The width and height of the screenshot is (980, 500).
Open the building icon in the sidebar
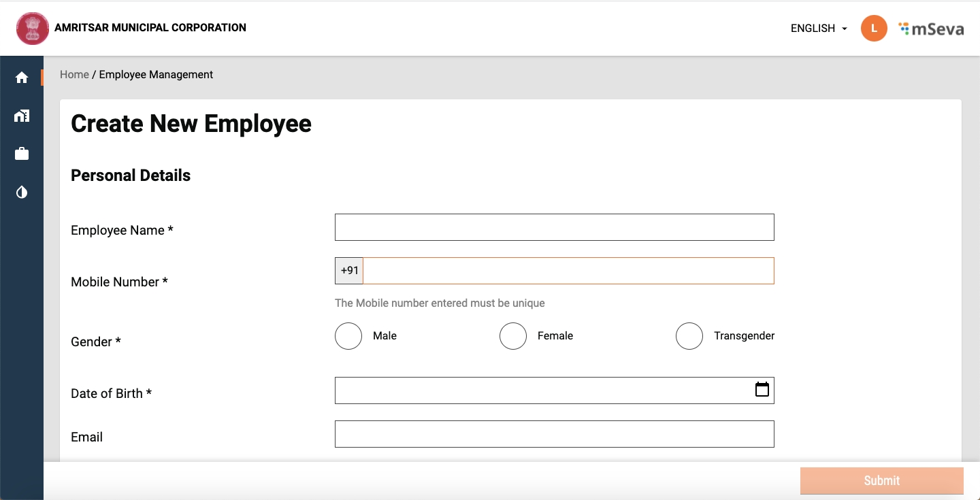click(x=22, y=116)
